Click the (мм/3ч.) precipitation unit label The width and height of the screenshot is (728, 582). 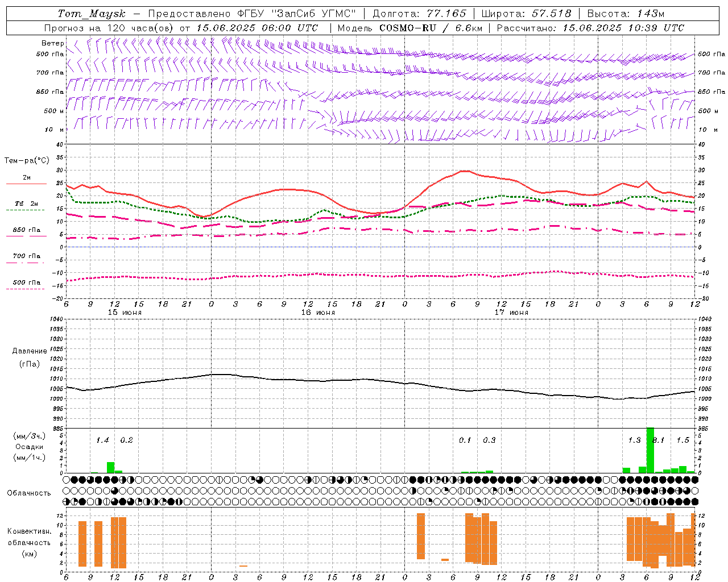coord(30,436)
